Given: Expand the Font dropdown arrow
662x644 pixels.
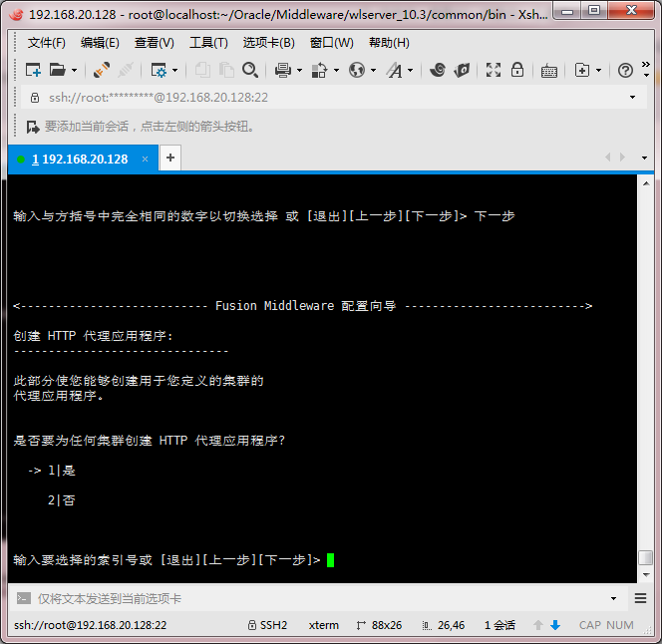Looking at the screenshot, I should (x=410, y=70).
